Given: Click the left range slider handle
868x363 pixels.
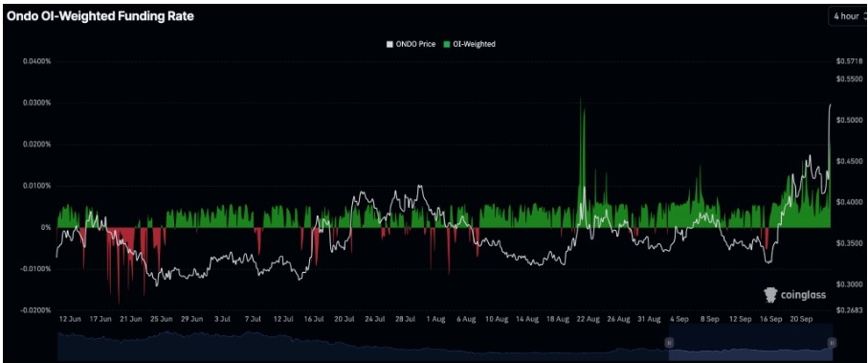Looking at the screenshot, I should (x=669, y=343).
